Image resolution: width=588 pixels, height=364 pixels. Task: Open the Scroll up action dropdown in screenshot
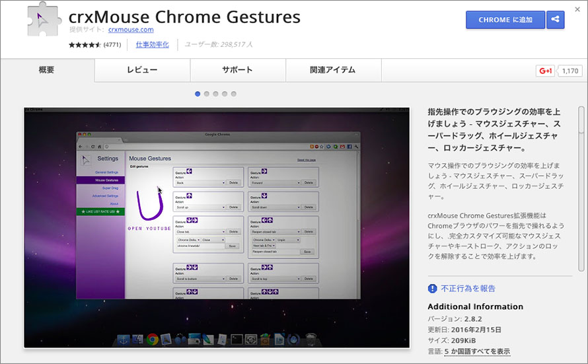[201, 207]
